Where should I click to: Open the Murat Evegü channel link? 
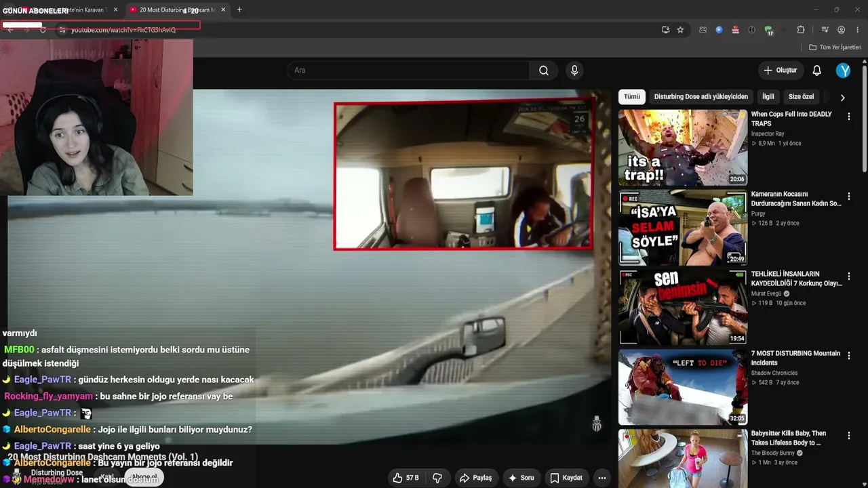pos(766,293)
